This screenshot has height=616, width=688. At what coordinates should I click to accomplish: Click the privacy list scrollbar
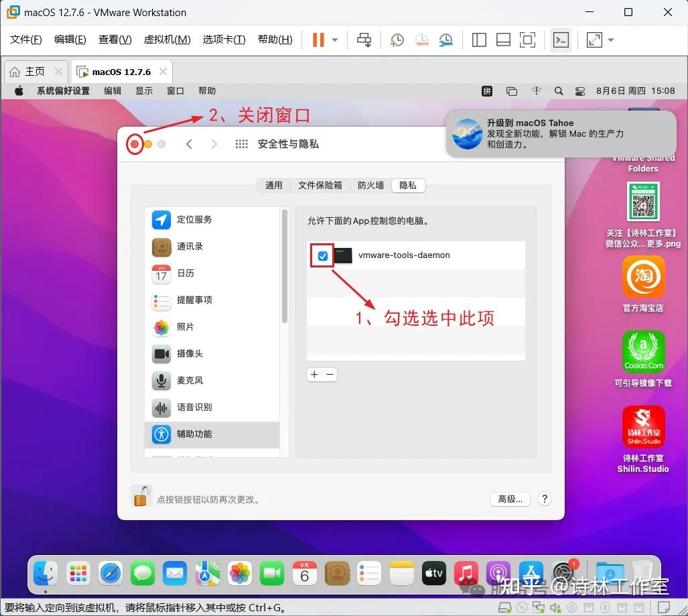point(285,267)
